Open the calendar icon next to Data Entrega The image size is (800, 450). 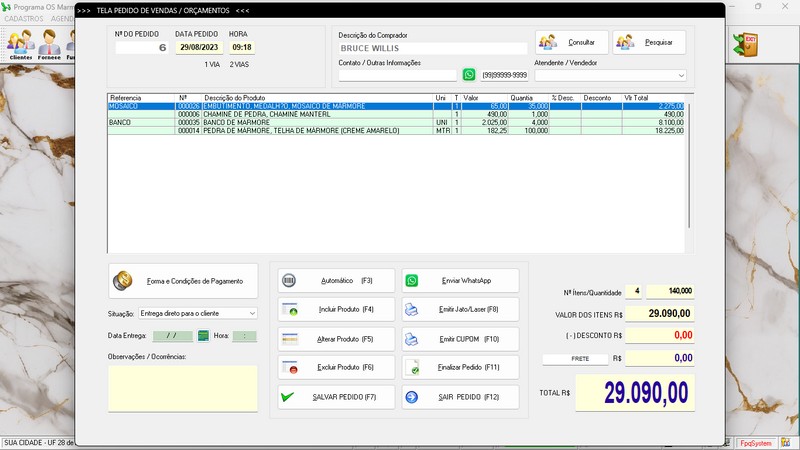tap(203, 336)
